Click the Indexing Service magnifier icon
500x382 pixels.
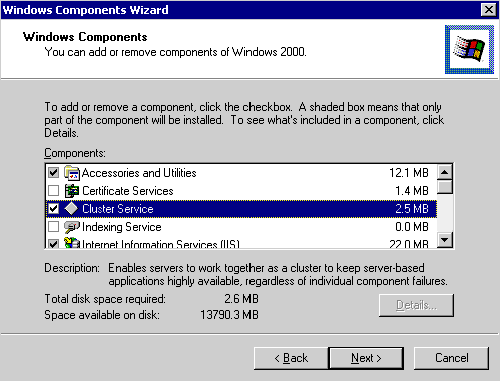(72, 227)
